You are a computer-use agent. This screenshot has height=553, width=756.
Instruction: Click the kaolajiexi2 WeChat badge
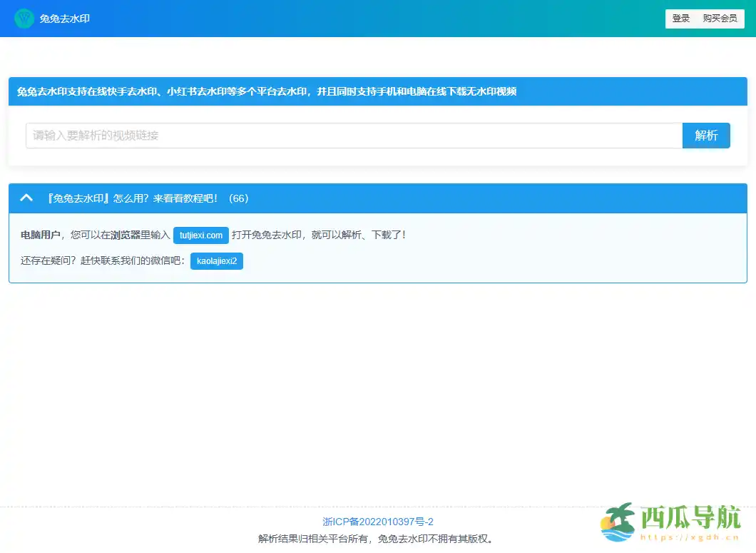tap(216, 261)
